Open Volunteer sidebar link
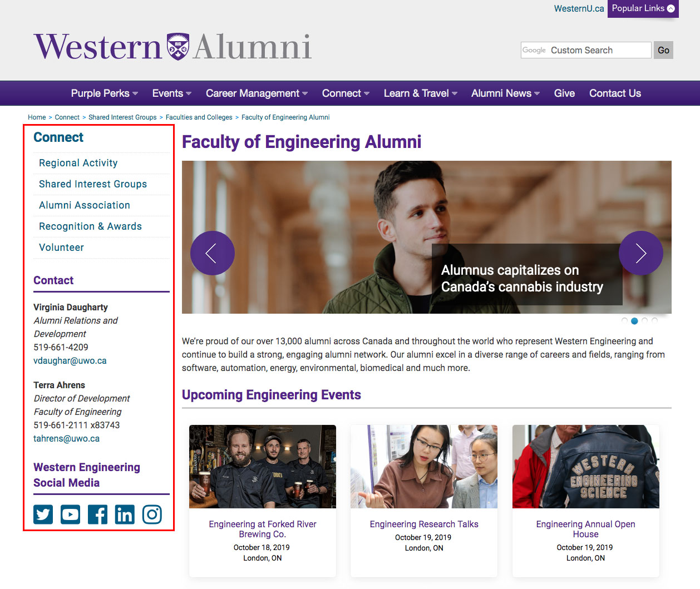 (x=61, y=248)
